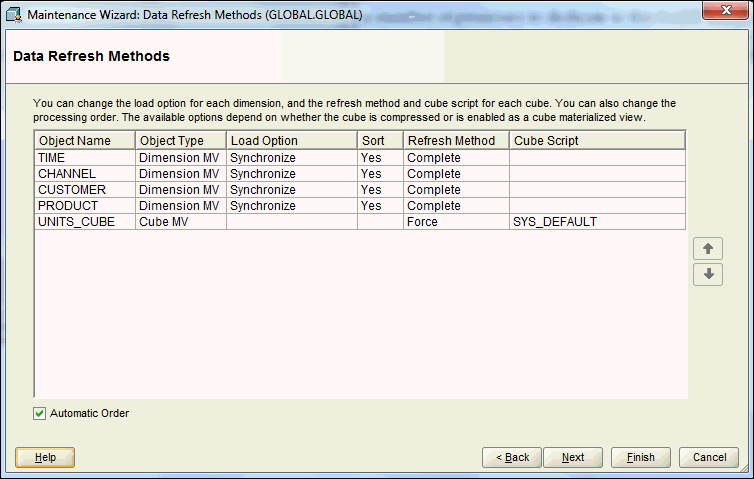
Task: Click the Refresh Method column header
Action: [456, 141]
